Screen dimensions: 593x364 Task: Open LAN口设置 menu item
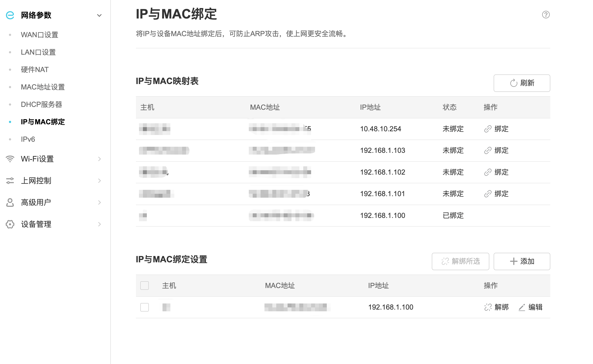(x=38, y=52)
